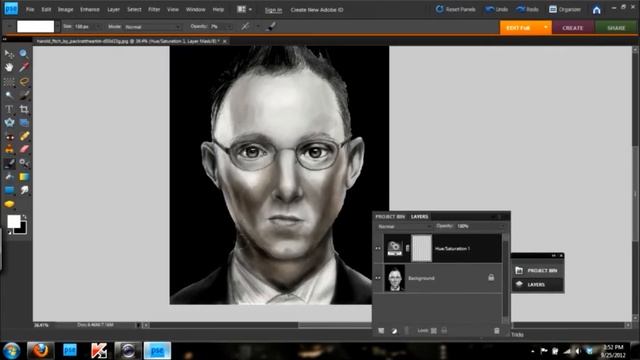Open the Filter menu
The width and height of the screenshot is (640, 360).
point(154,9)
